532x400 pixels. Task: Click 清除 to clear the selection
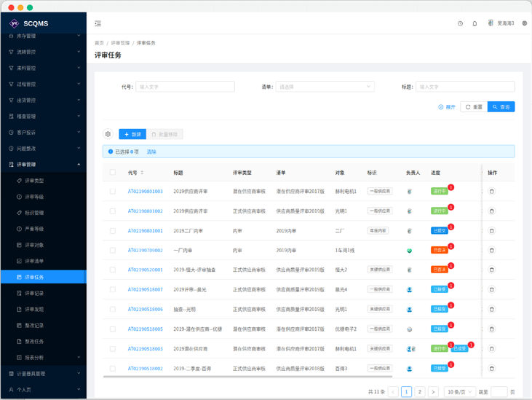pos(151,152)
